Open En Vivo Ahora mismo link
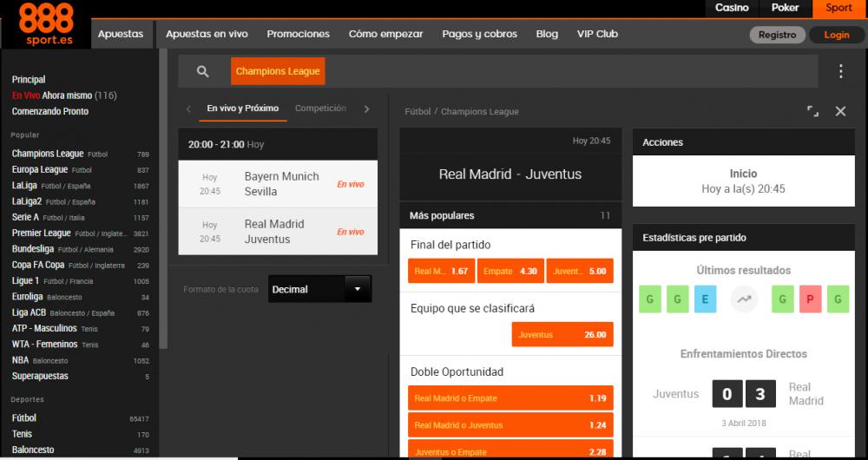Image resolution: width=868 pixels, height=460 pixels. [x=64, y=95]
